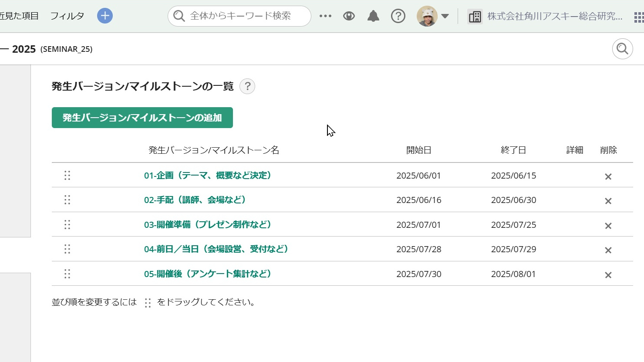The image size is (644, 362).
Task: Open the recently viewed items menu
Action: tap(19, 16)
